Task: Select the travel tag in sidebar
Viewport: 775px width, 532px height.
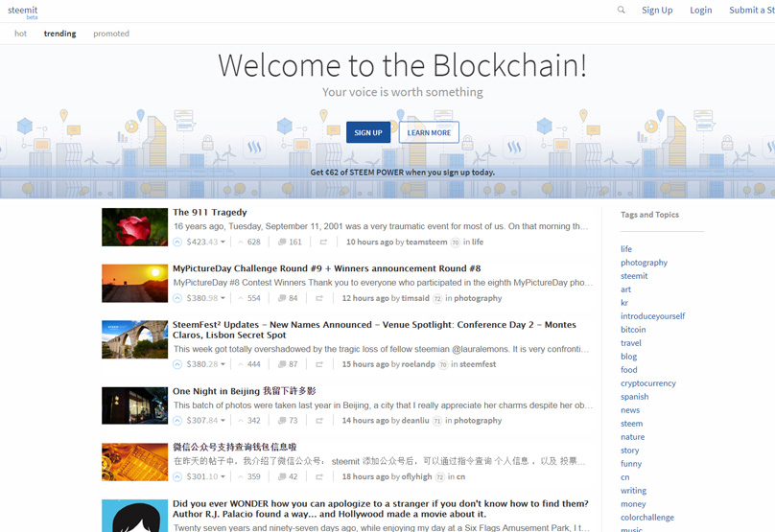Action: [631, 343]
